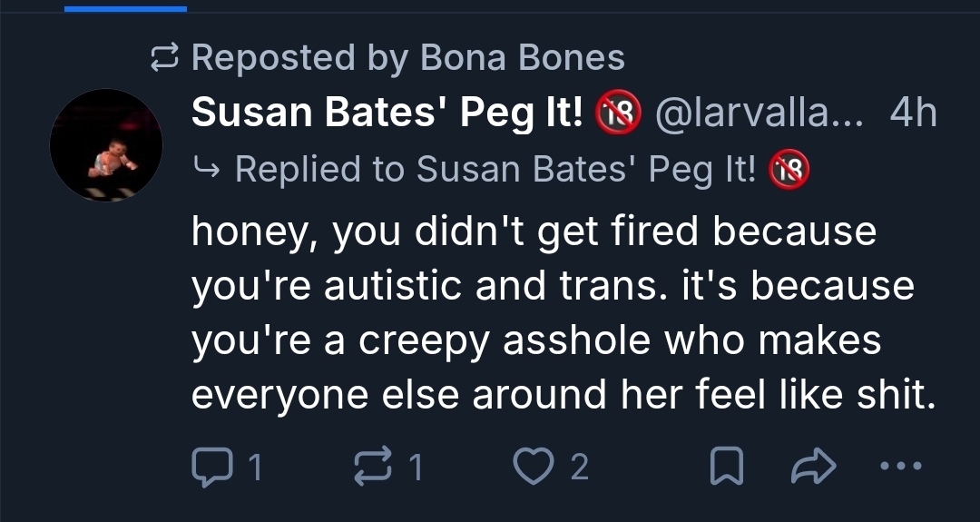Click the 18+ badge on the Replied-to line
980x522 pixels.
coord(789,170)
